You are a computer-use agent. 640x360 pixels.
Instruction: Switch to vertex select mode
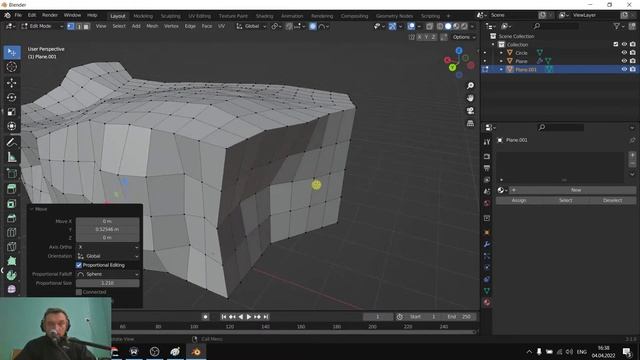click(71, 26)
